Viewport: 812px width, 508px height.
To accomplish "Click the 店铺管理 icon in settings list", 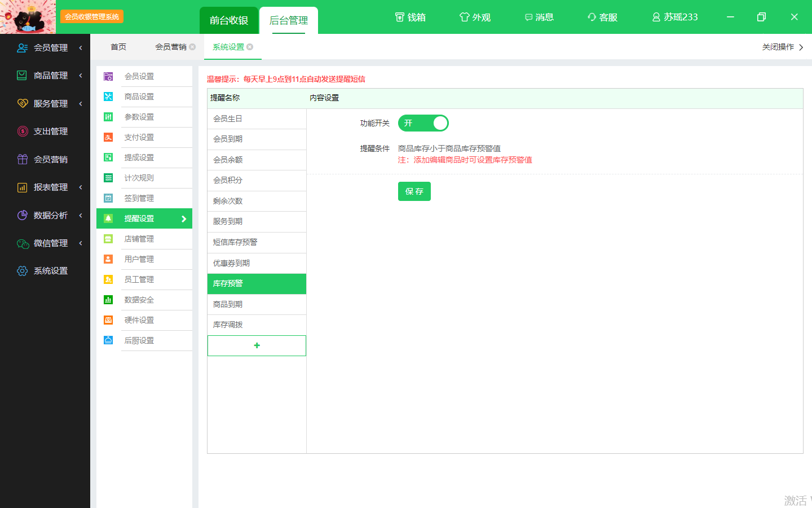I will (x=108, y=239).
